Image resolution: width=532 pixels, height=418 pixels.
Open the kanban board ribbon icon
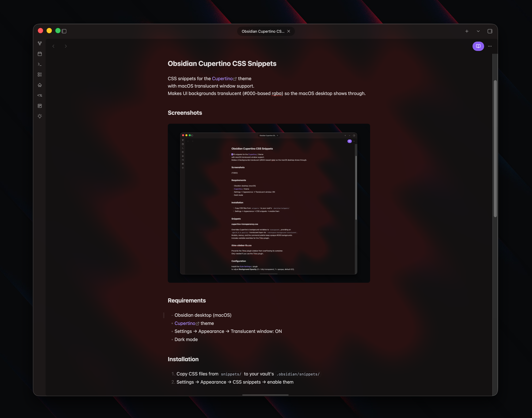tap(40, 106)
